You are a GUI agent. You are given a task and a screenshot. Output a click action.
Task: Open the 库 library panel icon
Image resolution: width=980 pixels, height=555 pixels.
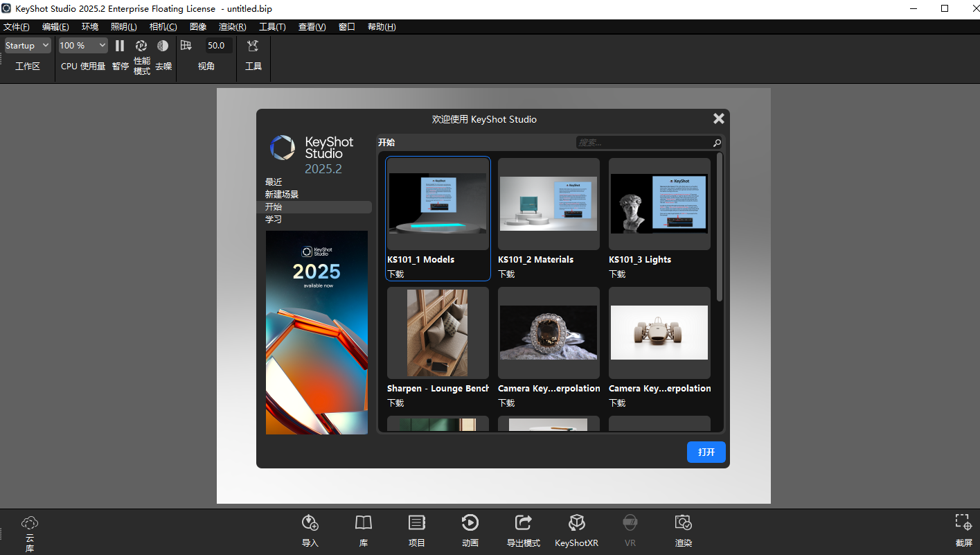(x=363, y=529)
